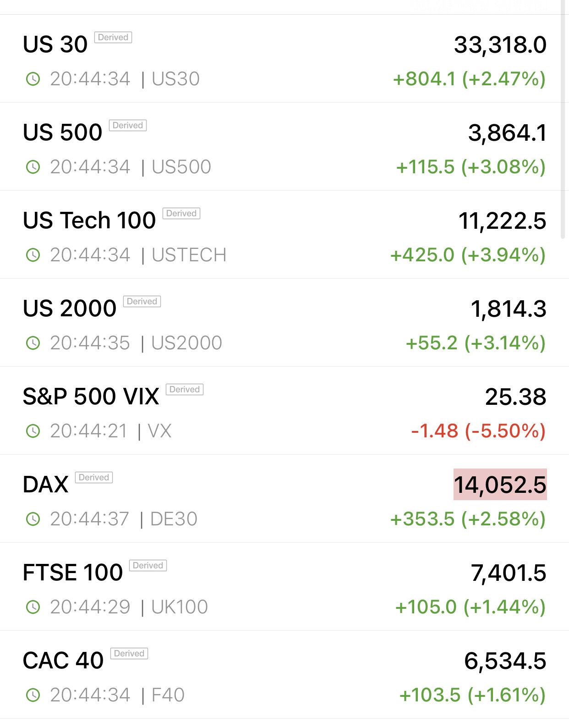
Task: Click the clock icon in S&P 500 VIX row
Action: [33, 431]
